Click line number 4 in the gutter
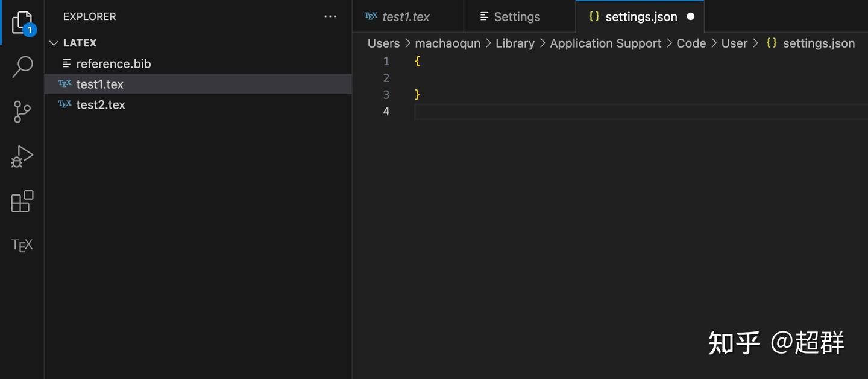Image resolution: width=868 pixels, height=379 pixels. tap(386, 111)
